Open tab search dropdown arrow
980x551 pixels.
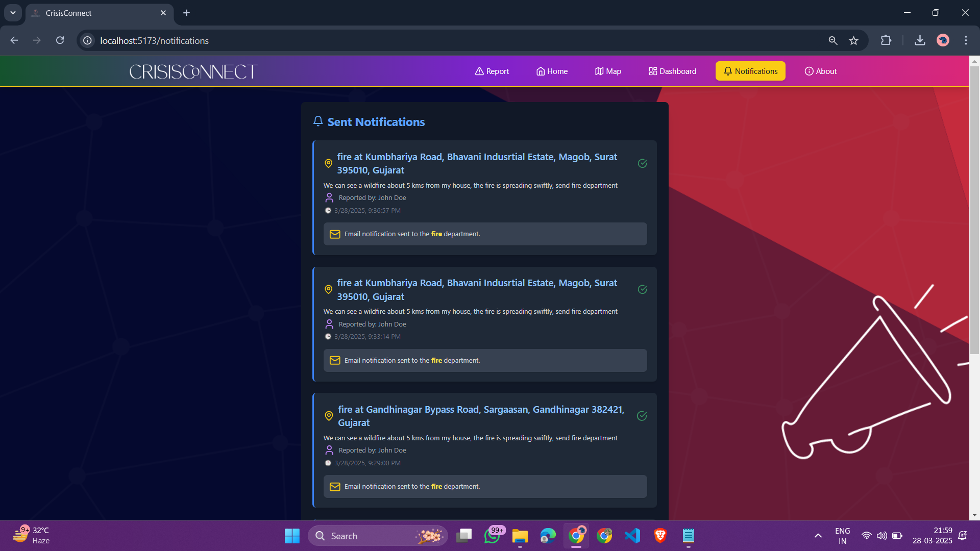13,13
